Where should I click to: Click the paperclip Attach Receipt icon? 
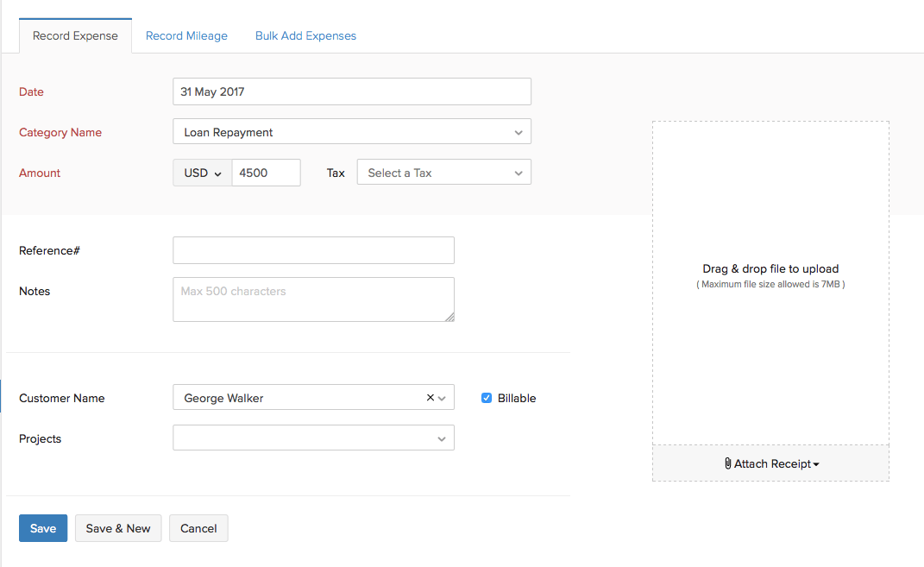pyautogui.click(x=728, y=463)
